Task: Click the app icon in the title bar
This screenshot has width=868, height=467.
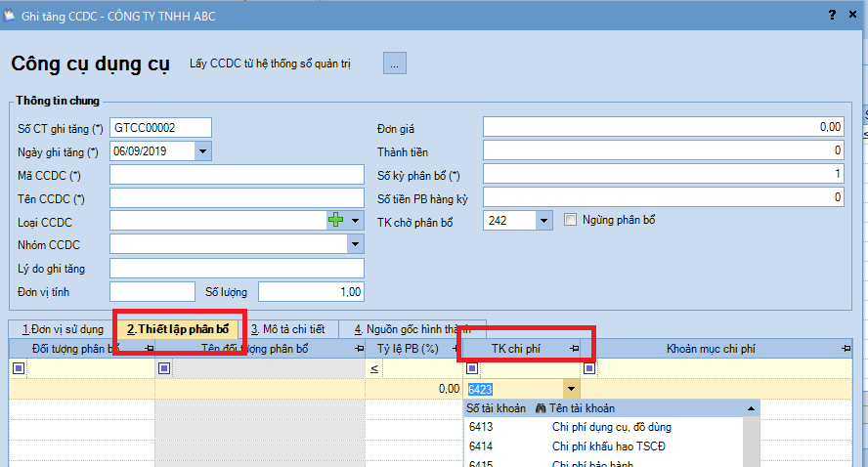Action: point(10,16)
